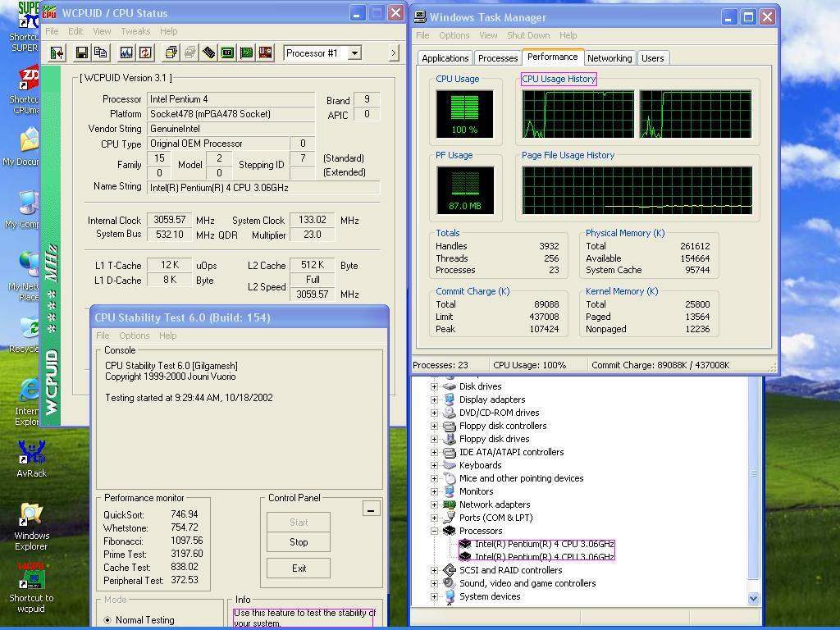Viewport: 840px width, 630px height.
Task: Switch to the Networking tab
Action: [609, 58]
